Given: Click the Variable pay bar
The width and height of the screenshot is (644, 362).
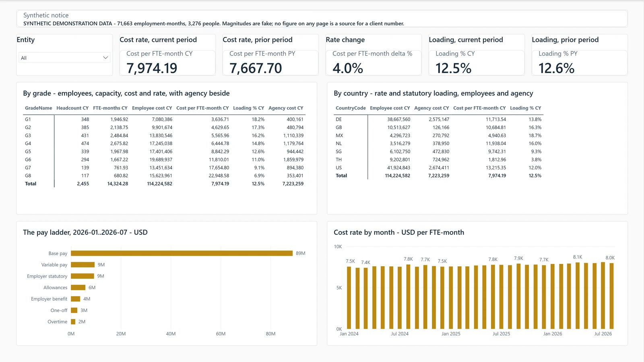Looking at the screenshot, I should [83, 265].
